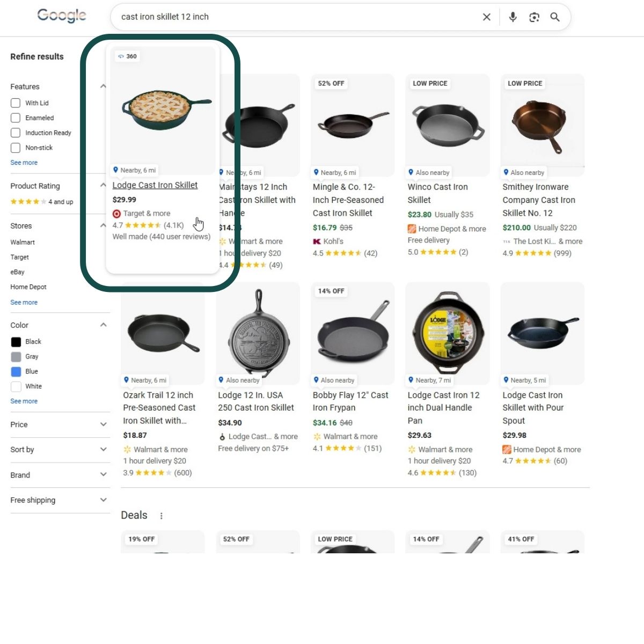Click the Winco two-handle skillet image
The image size is (644, 644).
(x=448, y=126)
